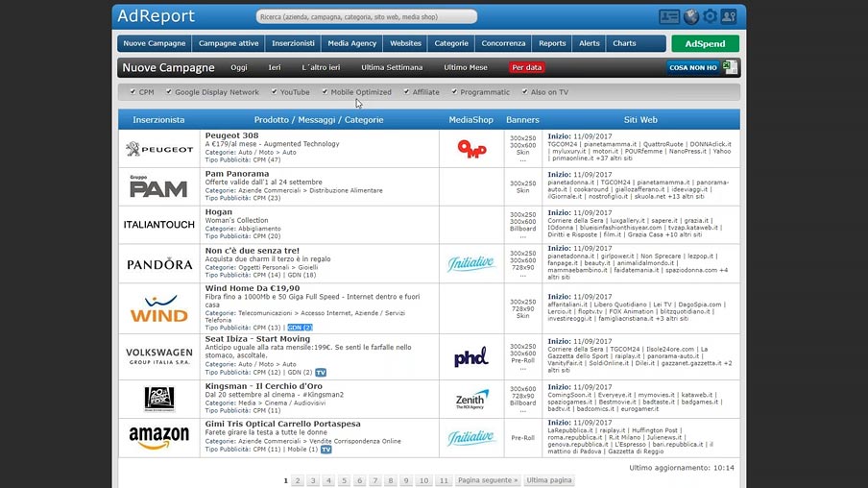868x488 pixels.
Task: Click the MediaShop column header
Action: click(x=471, y=120)
